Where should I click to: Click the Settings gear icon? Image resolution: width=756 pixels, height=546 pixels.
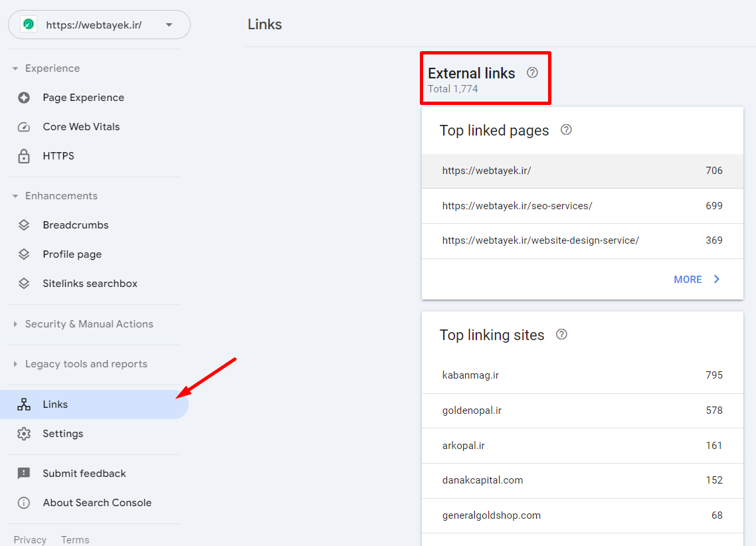tap(24, 434)
